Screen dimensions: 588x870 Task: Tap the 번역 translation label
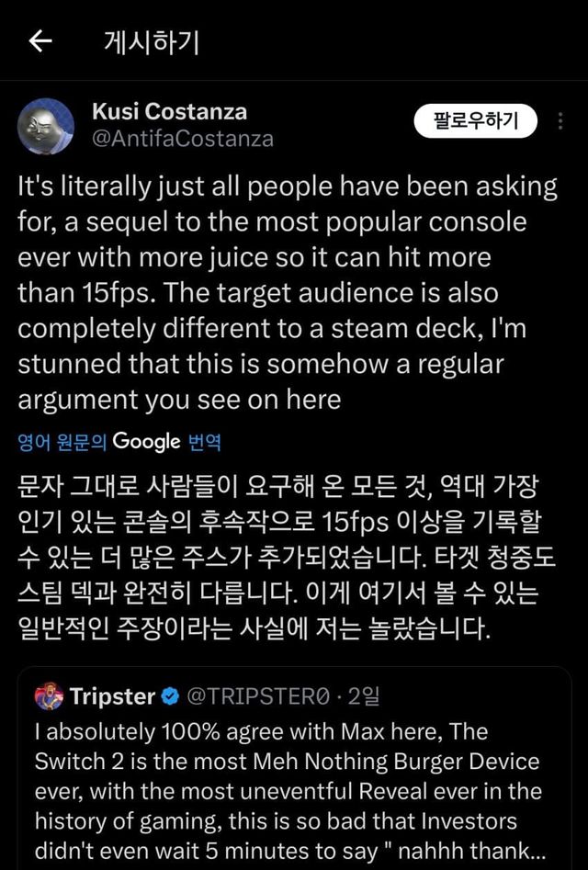pyautogui.click(x=205, y=442)
